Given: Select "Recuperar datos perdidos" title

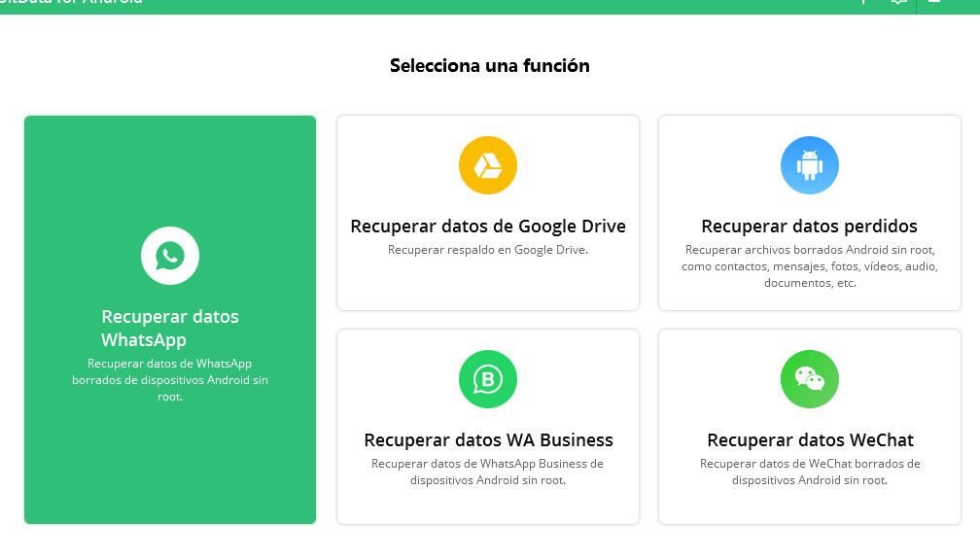Looking at the screenshot, I should point(809,227).
